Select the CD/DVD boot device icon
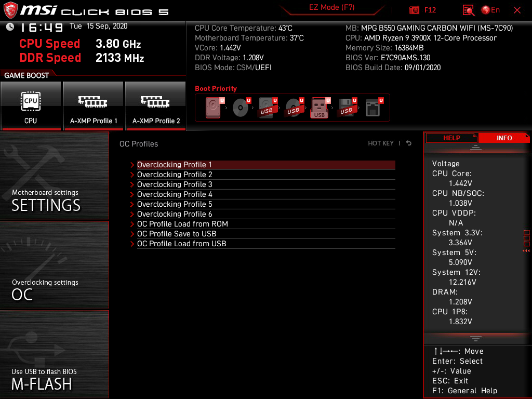The width and height of the screenshot is (532, 399). [x=241, y=108]
